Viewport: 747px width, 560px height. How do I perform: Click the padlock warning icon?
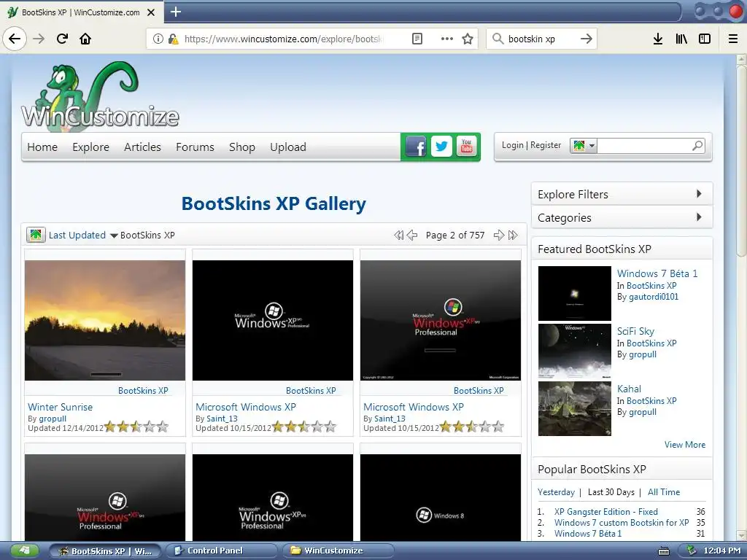pos(174,39)
